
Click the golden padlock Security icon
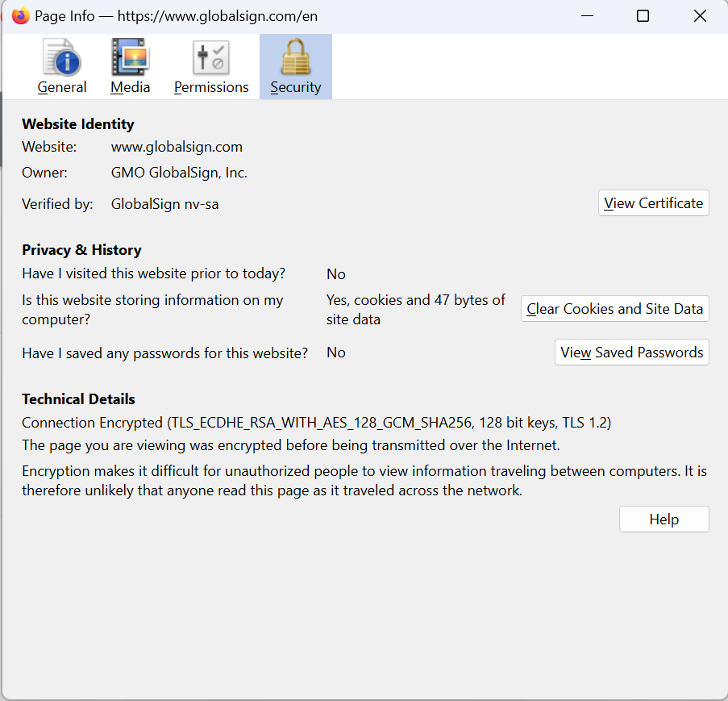295,57
